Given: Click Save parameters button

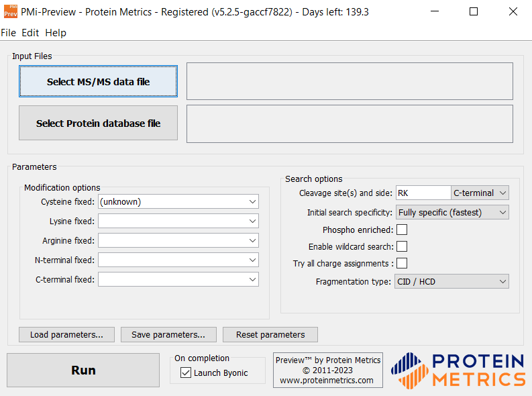Looking at the screenshot, I should [168, 334].
